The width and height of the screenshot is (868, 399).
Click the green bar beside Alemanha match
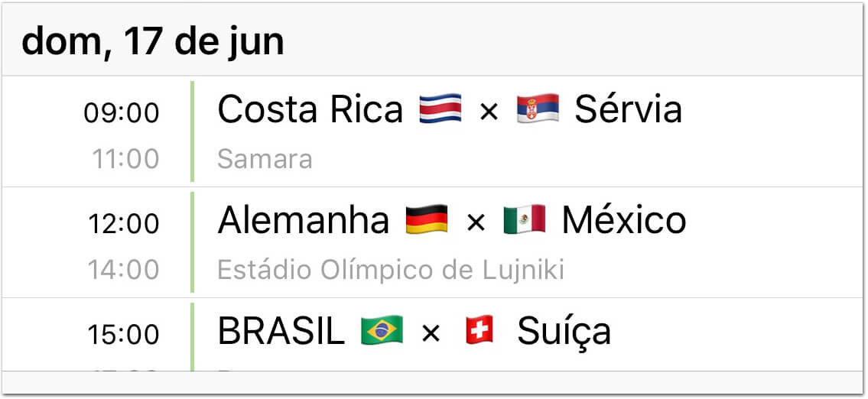point(192,242)
